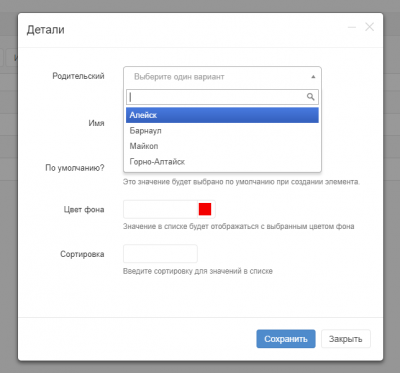Close the 'Детали' dialog with X
This screenshot has height=373, width=400.
tap(369, 27)
